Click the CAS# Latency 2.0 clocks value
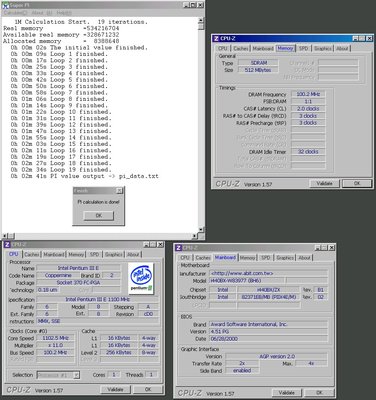 pyautogui.click(x=308, y=109)
